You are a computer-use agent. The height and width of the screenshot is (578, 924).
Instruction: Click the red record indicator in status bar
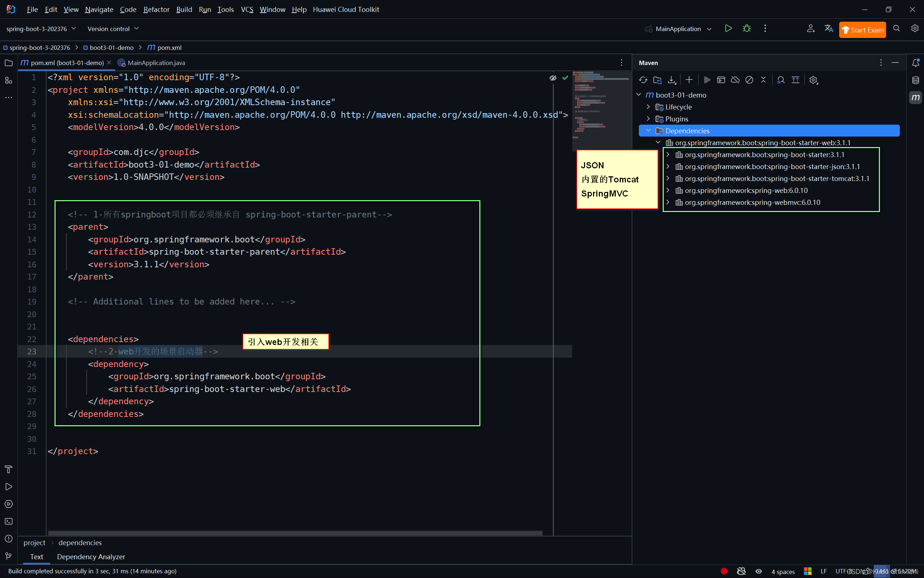click(x=724, y=571)
